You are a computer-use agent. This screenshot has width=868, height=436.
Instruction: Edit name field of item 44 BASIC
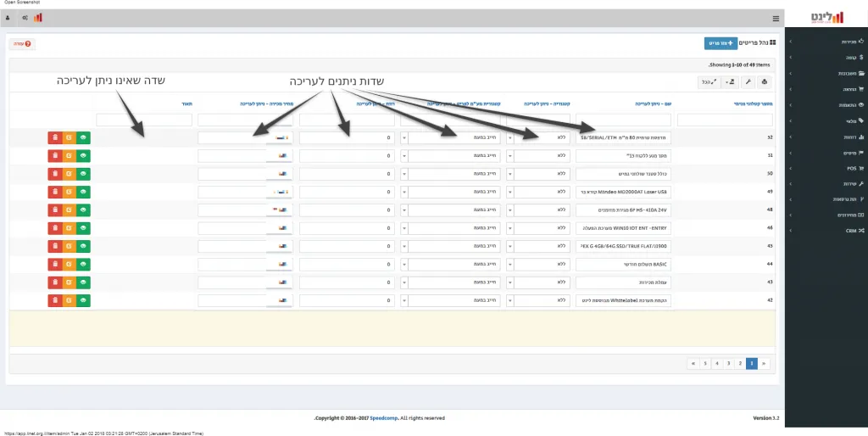point(623,265)
